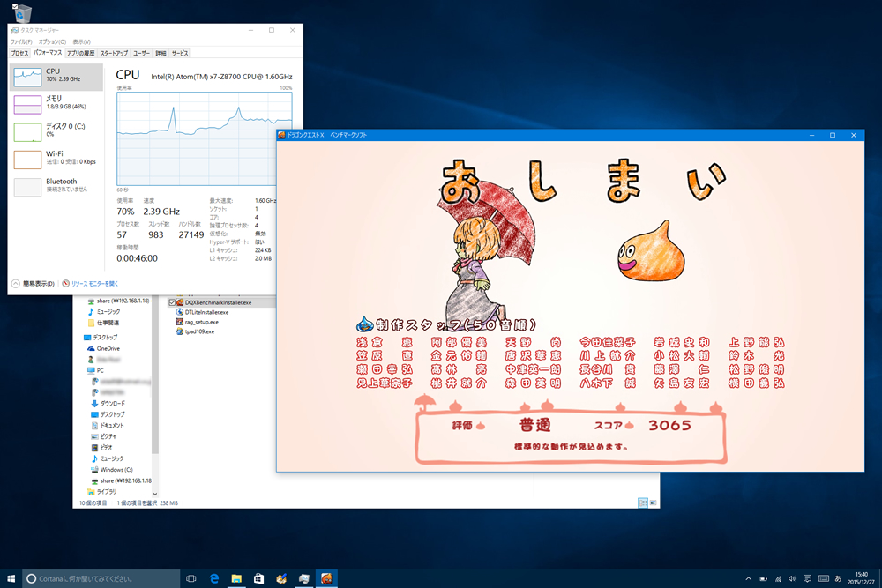Open ダウンロード folder under PC
This screenshot has width=882, height=588.
pyautogui.click(x=108, y=404)
